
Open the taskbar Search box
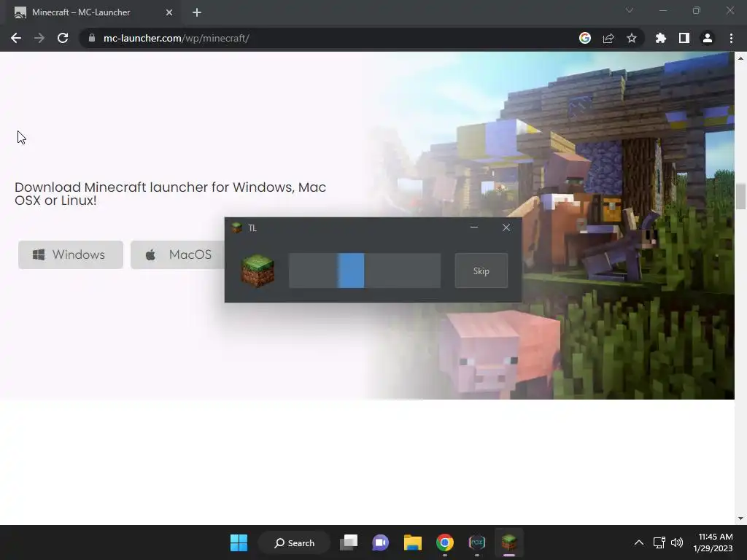pyautogui.click(x=294, y=542)
